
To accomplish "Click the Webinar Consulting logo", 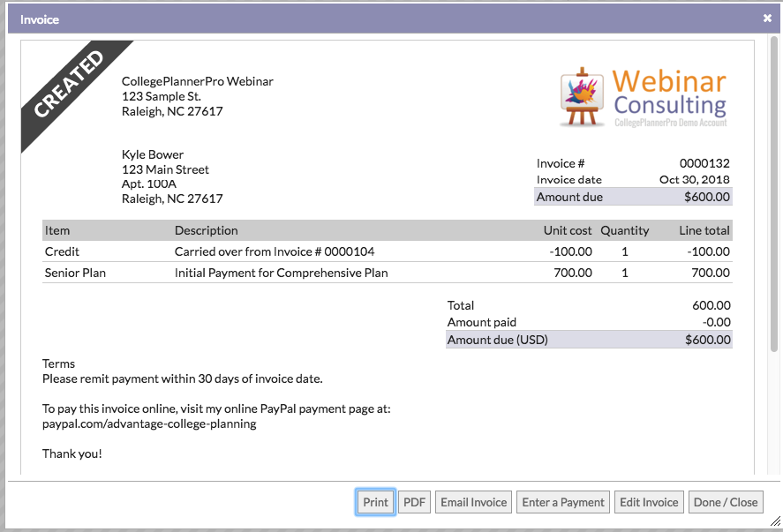I will point(644,97).
